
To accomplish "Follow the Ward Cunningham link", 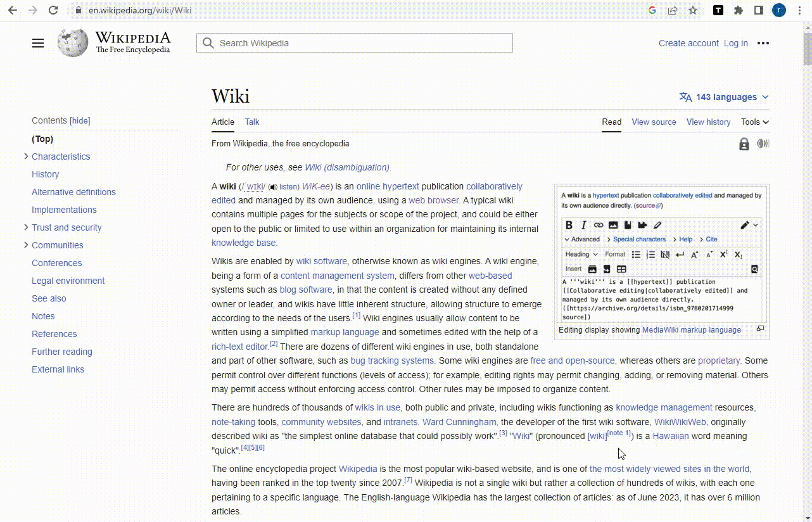I will click(x=459, y=422).
